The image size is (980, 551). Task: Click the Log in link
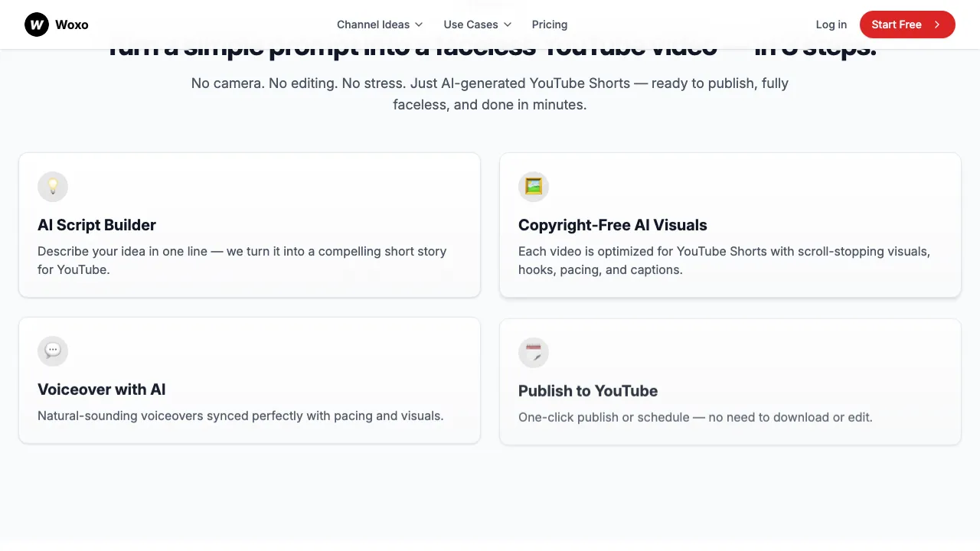click(831, 24)
